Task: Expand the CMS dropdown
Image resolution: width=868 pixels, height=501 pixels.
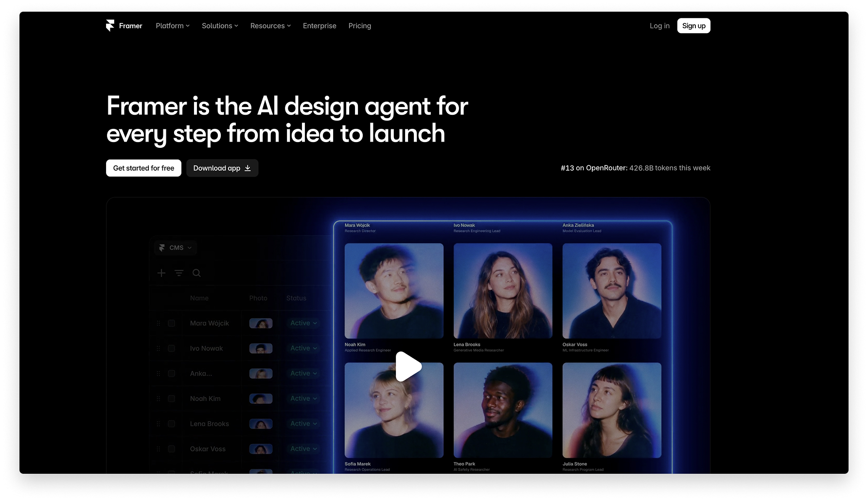Action: (x=176, y=248)
